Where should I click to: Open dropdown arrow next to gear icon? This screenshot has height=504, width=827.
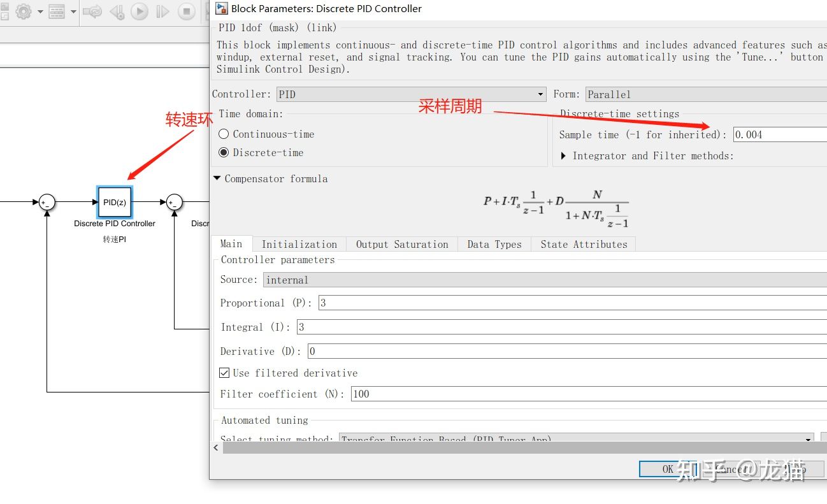pos(40,12)
